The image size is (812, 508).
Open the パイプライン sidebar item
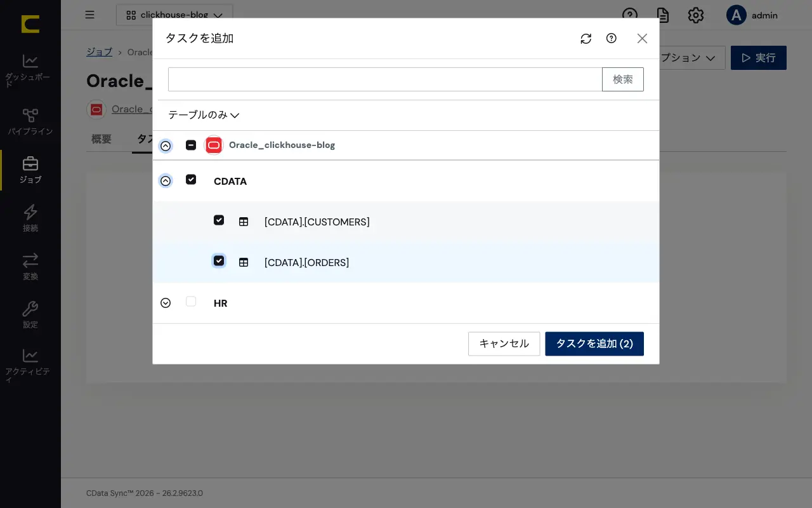30,121
